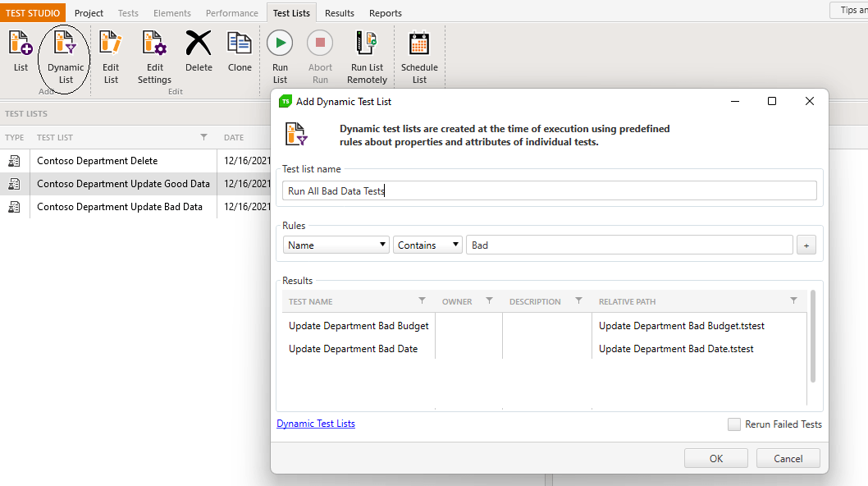Clone the selected test list
This screenshot has height=486, width=868.
pos(239,43)
